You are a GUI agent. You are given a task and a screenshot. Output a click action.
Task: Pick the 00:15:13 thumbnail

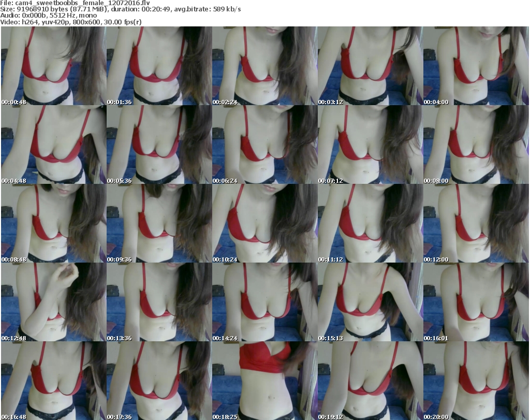(x=371, y=302)
